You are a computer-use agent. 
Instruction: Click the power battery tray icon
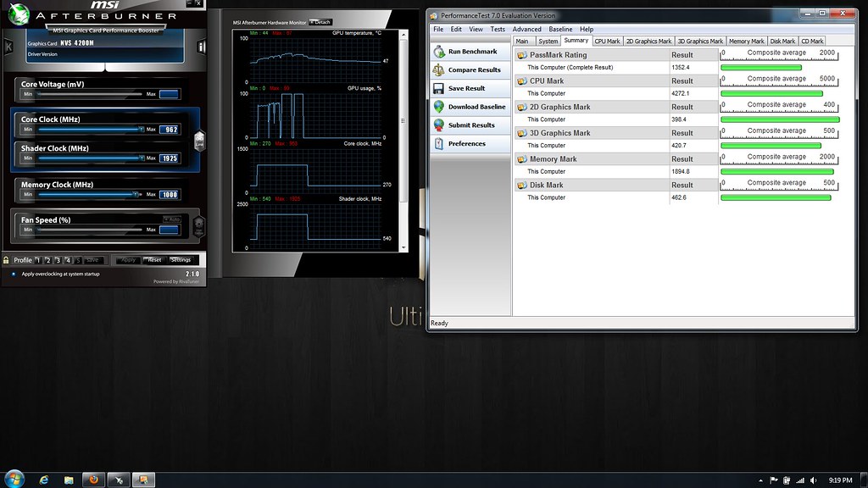coord(787,480)
